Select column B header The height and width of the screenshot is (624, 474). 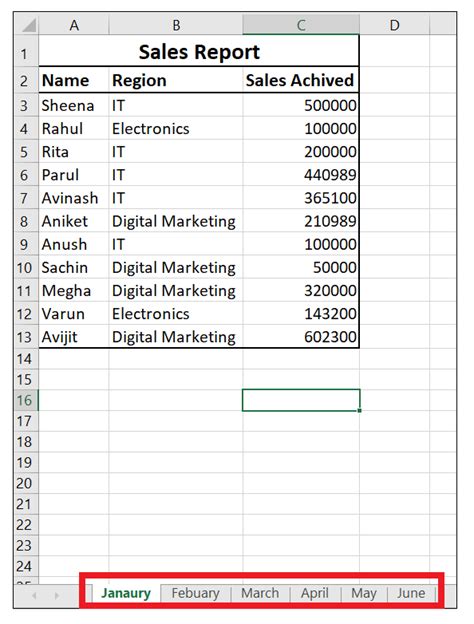tap(176, 25)
